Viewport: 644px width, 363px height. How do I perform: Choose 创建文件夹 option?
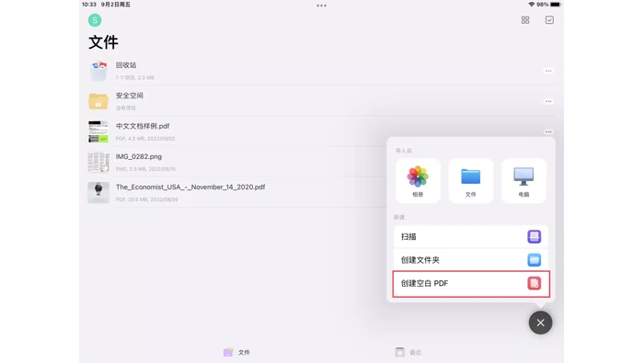(x=471, y=260)
